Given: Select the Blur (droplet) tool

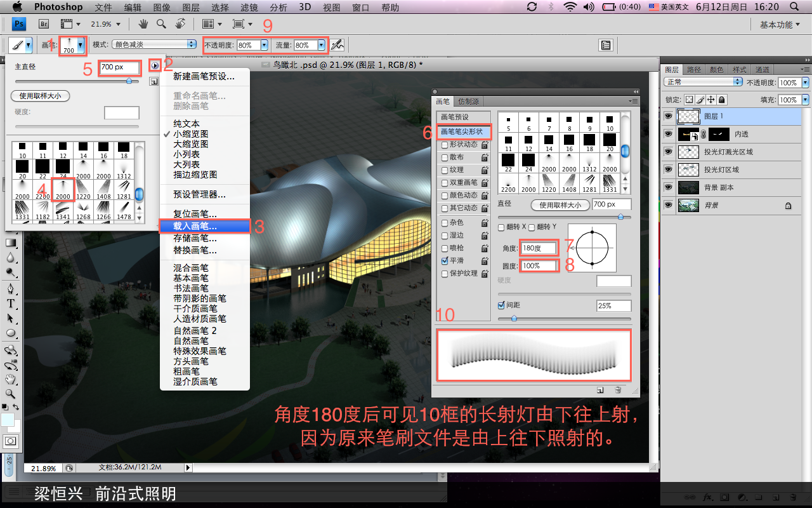Looking at the screenshot, I should pos(11,258).
